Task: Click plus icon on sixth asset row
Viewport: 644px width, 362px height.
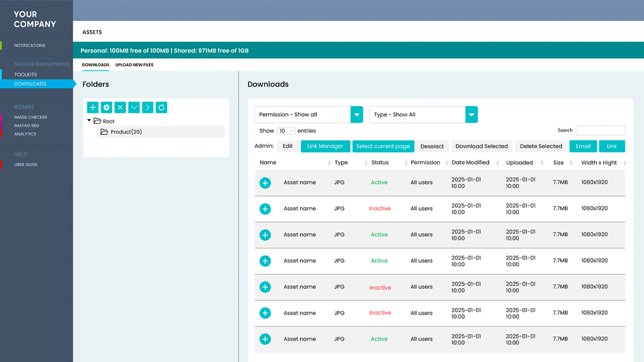Action: click(265, 313)
